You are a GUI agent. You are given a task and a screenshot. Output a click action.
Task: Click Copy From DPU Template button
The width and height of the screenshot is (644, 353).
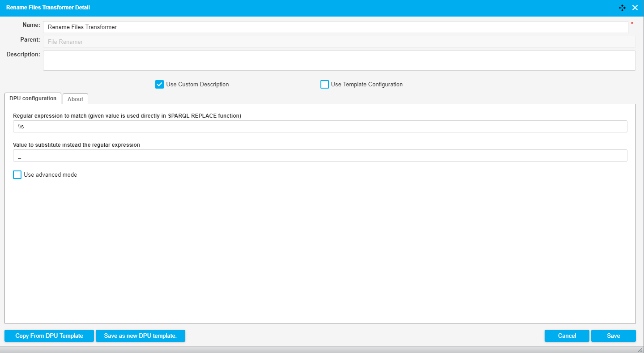click(49, 336)
